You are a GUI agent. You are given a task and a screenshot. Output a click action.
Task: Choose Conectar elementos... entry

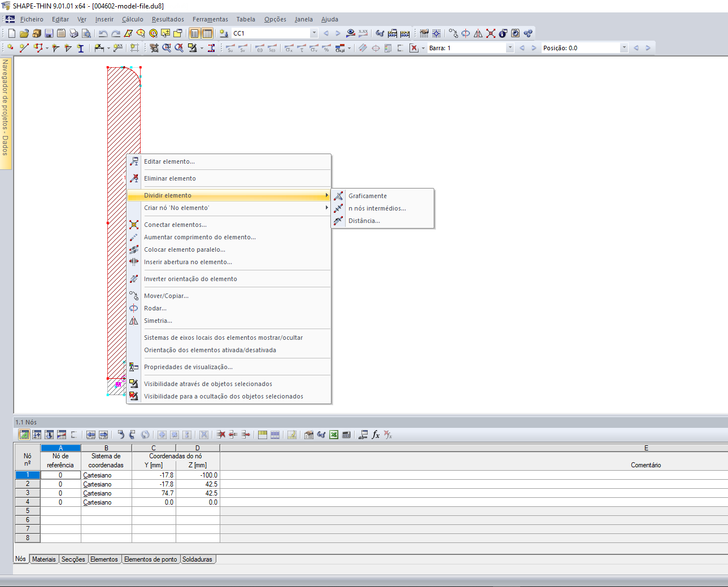(229, 225)
